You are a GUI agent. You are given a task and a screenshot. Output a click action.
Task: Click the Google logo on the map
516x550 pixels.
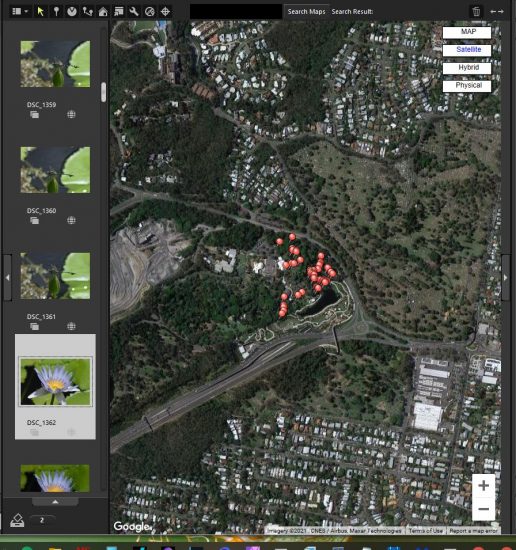pyautogui.click(x=132, y=526)
